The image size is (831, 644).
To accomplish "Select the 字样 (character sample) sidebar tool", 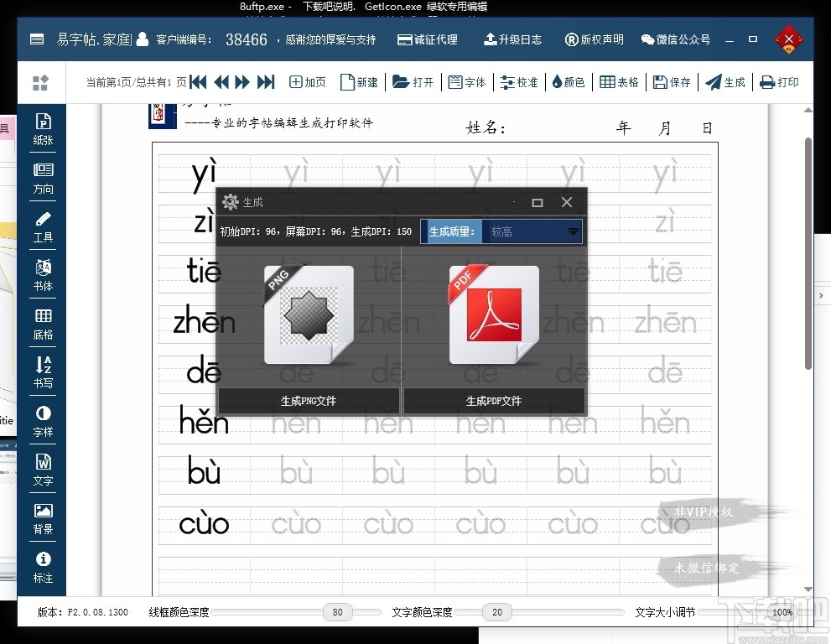I will [42, 423].
